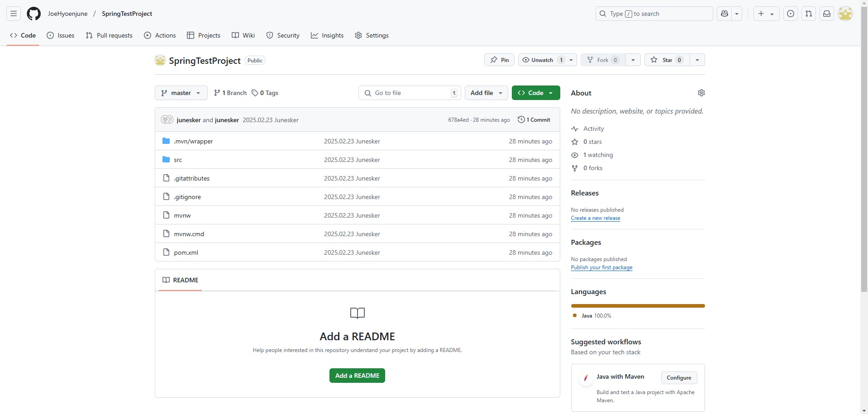This screenshot has width=868, height=414.
Task: Open pull requests icon in top header
Action: (809, 14)
